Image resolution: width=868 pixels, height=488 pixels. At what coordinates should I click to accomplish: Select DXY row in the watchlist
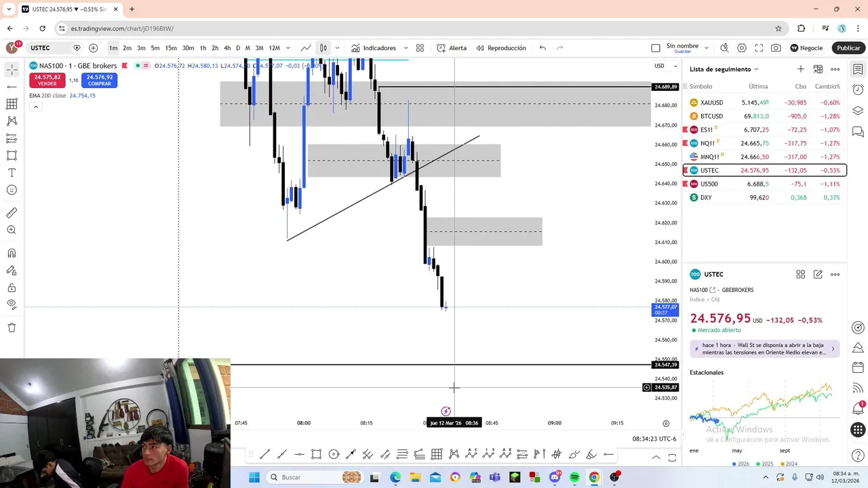coord(765,197)
